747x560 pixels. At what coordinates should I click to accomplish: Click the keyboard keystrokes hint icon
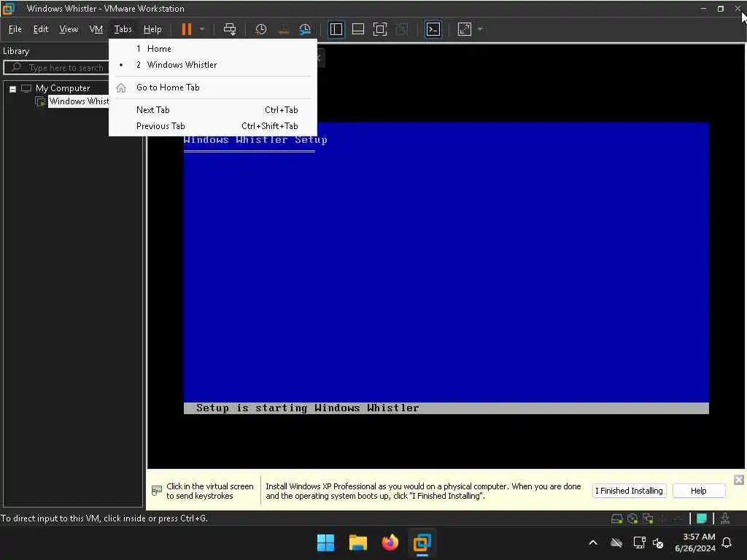(x=157, y=491)
